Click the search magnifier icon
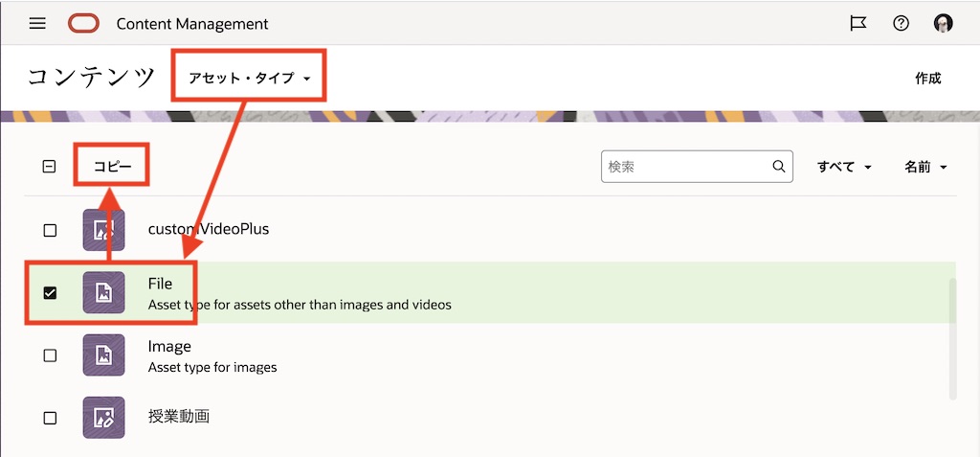Screen dimensions: 980x457 [x=779, y=167]
